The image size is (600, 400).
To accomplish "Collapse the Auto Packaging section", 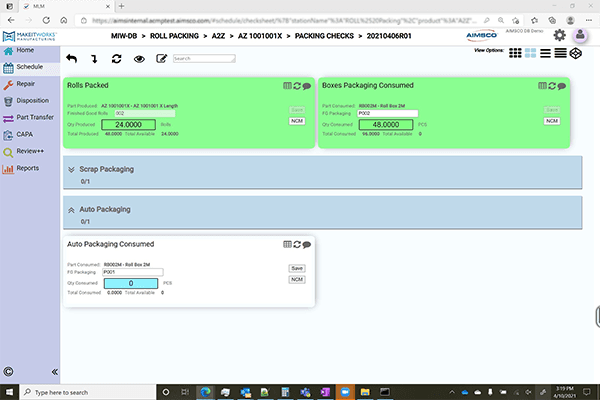I will 71,210.
